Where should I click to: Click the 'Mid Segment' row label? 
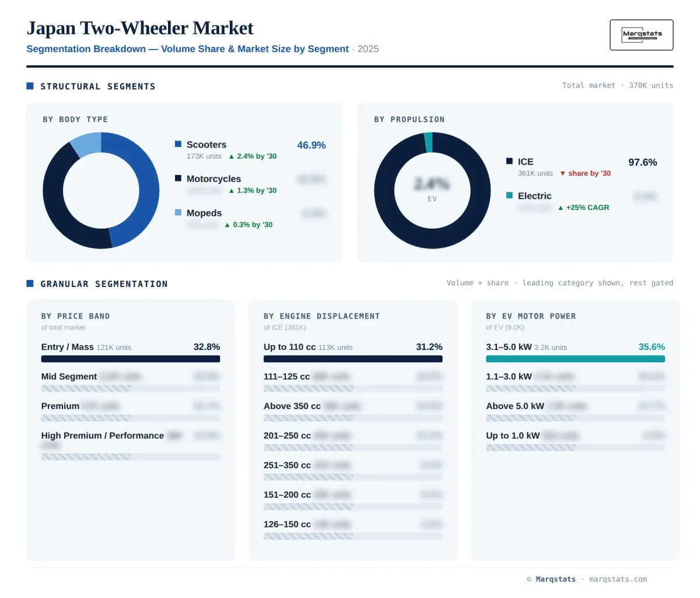click(x=69, y=376)
